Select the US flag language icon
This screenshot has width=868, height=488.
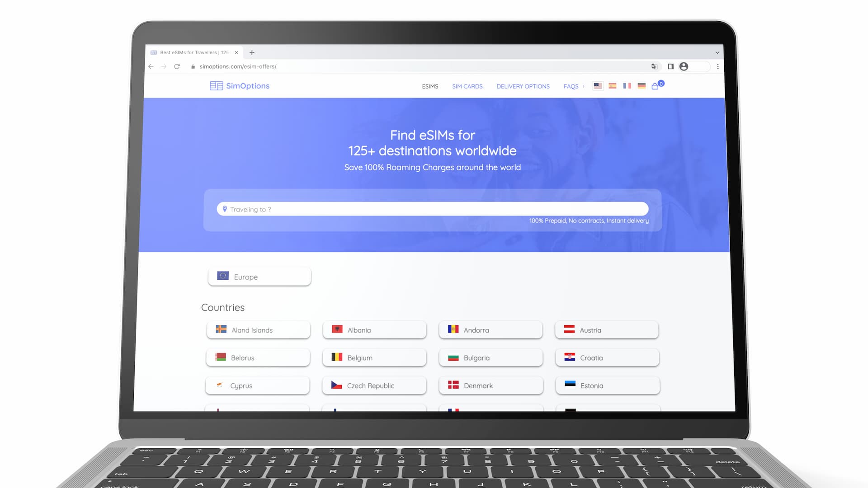599,86
